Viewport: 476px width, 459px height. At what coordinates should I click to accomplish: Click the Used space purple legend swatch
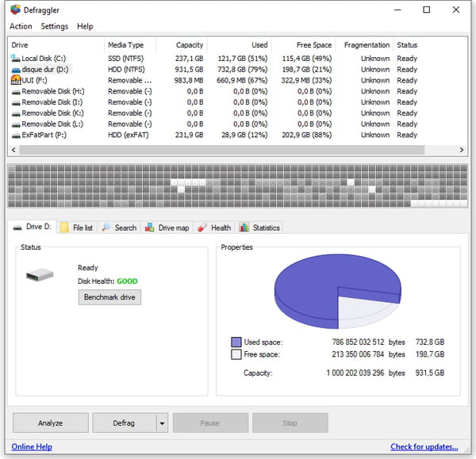236,342
